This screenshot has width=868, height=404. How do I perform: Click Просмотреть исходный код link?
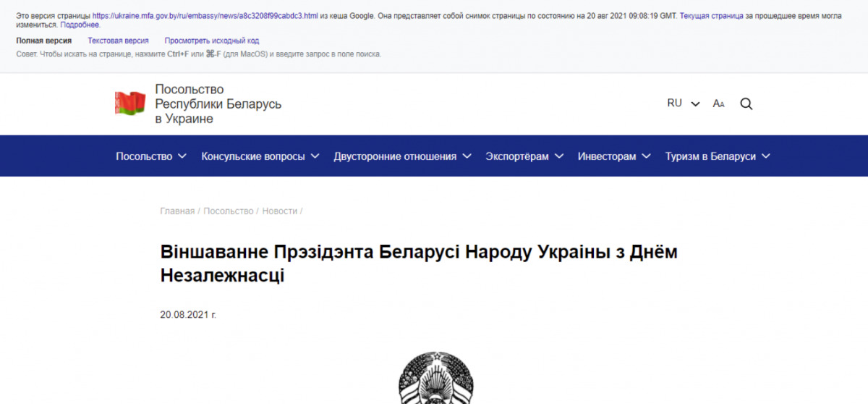(212, 41)
